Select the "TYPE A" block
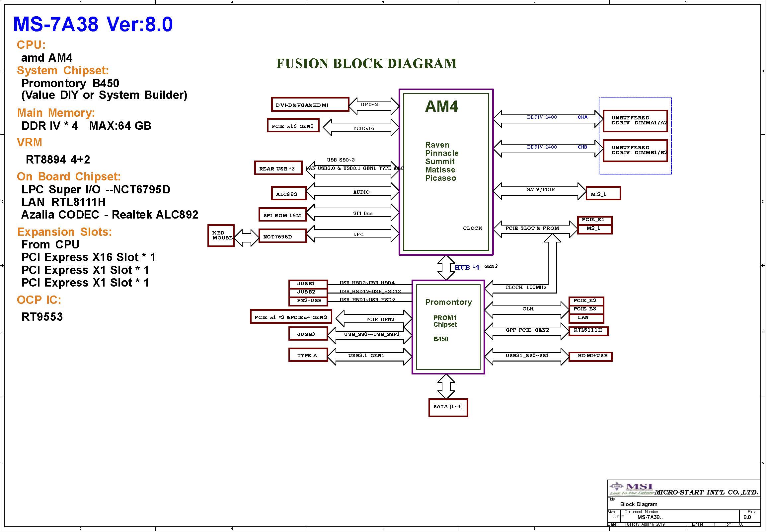 click(x=308, y=355)
